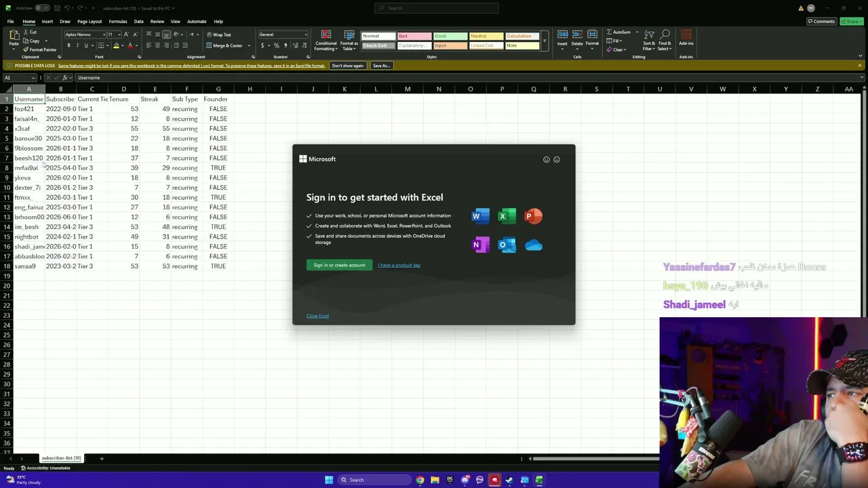Click the Insert Function fx icon
This screenshot has height=488, width=868.
point(66,78)
